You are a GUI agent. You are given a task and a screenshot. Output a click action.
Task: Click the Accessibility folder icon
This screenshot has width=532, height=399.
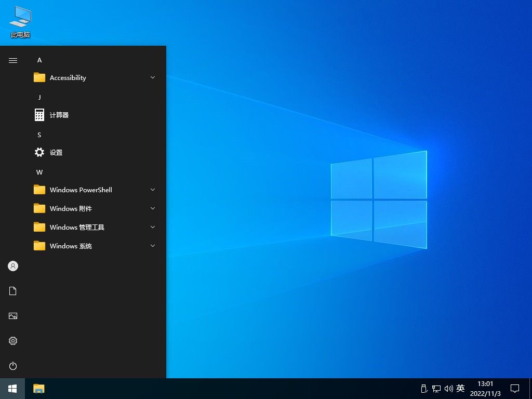[39, 77]
